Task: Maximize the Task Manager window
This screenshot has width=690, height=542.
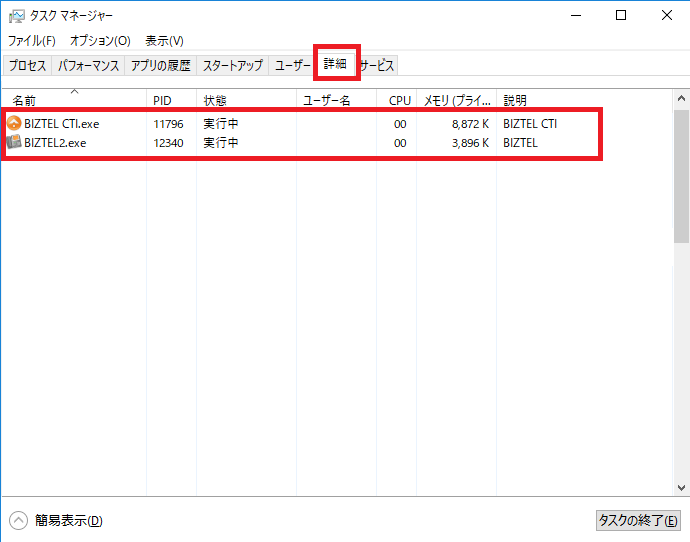Action: point(621,15)
